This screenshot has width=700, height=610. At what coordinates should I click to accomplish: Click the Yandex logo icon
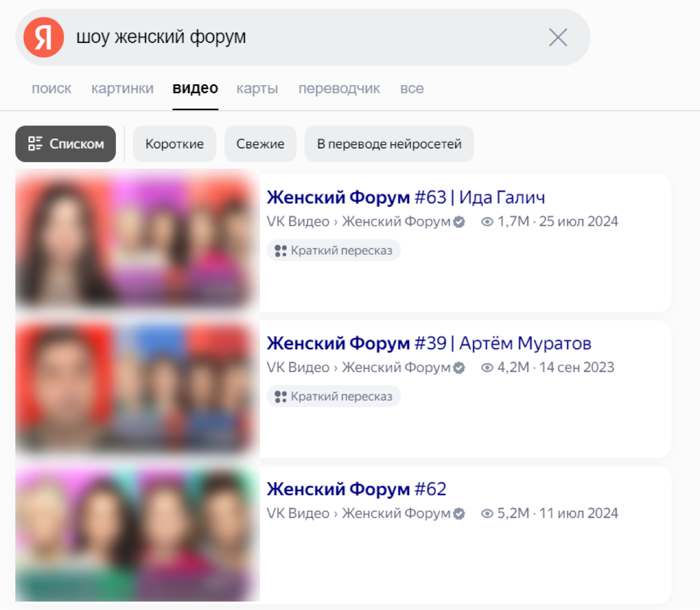[44, 37]
